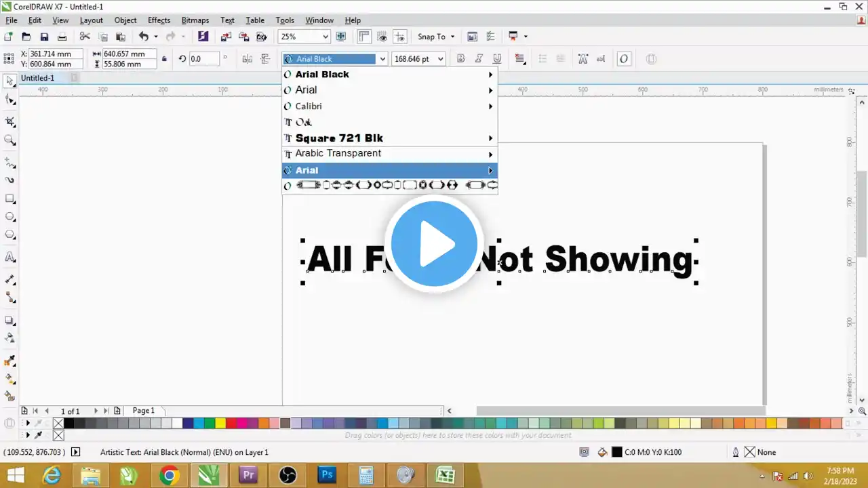Open the Page 1 tab
868x488 pixels.
[144, 411]
